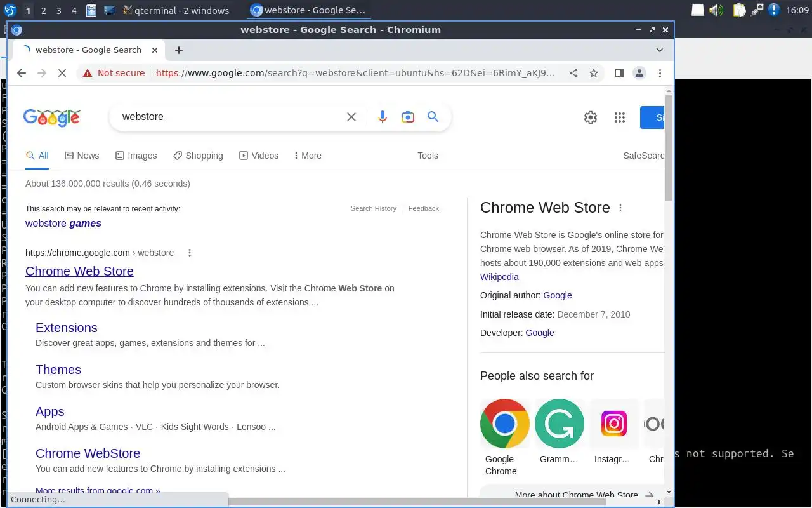Click More about Chrome Web Store
Viewport: 812px width, 508px height.
coord(576,495)
